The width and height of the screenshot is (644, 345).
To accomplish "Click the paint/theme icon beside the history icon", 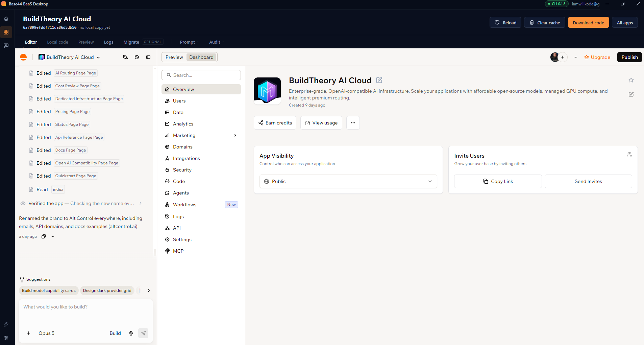I will 125,57.
